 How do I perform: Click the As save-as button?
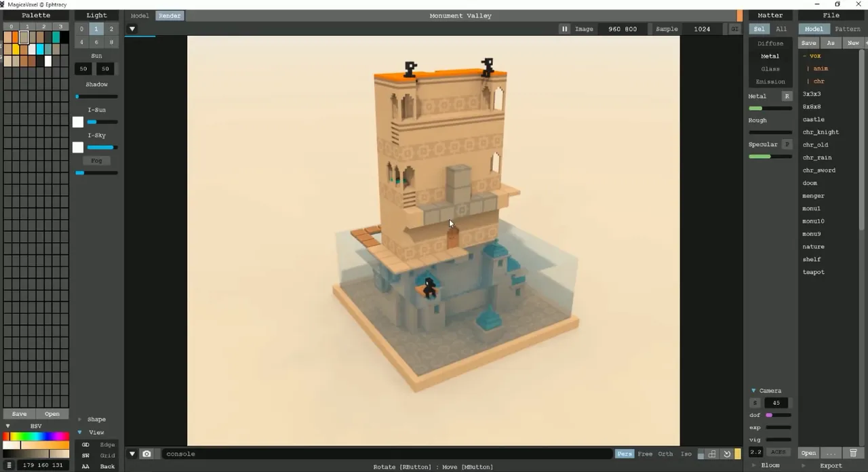pos(831,43)
